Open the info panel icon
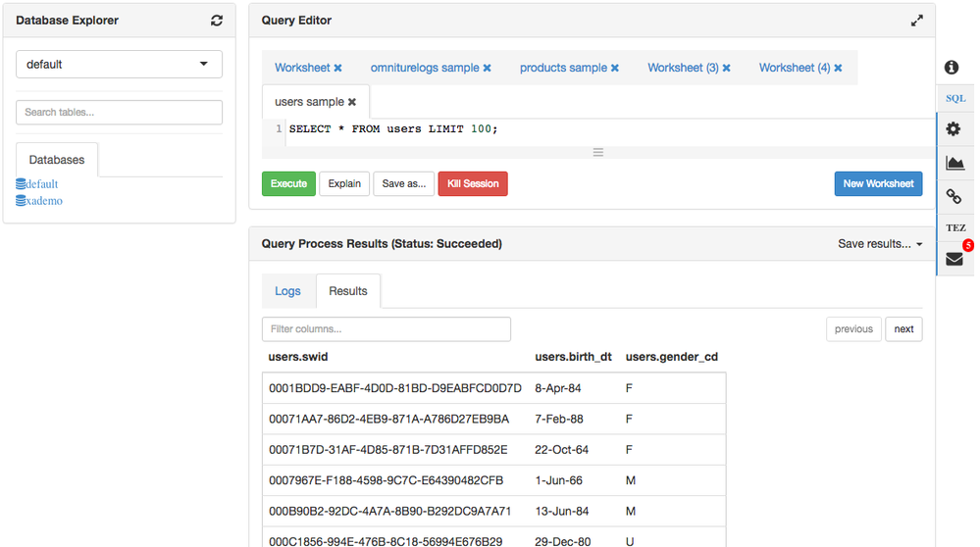980x547 pixels. tap(952, 68)
